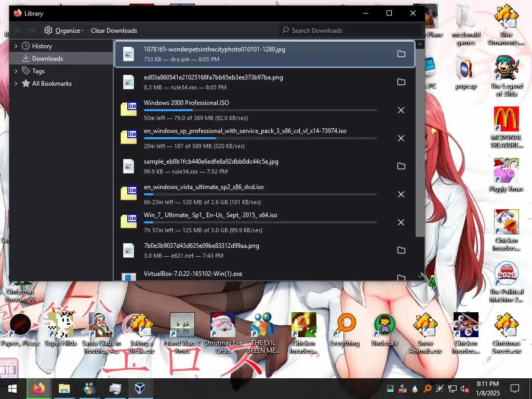Image resolution: width=532 pixels, height=399 pixels.
Task: Click the taskbar clock showing 8:11 PM
Action: (x=488, y=389)
